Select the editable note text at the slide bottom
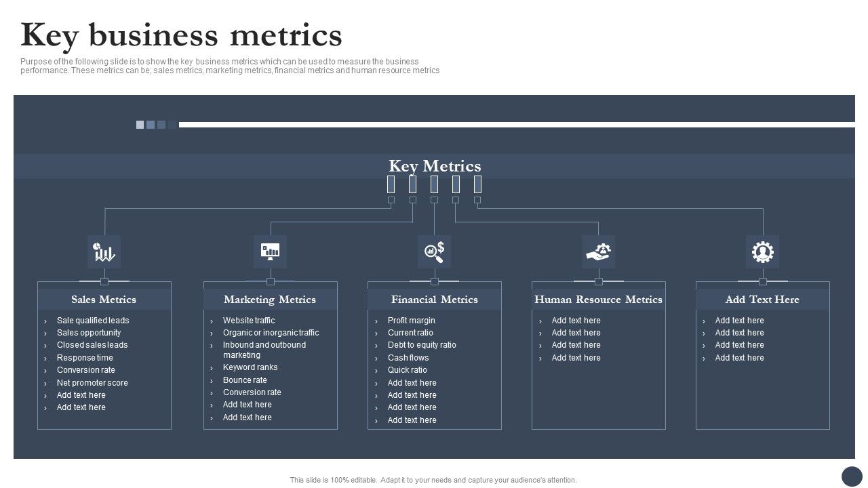The image size is (868, 488). (x=433, y=479)
